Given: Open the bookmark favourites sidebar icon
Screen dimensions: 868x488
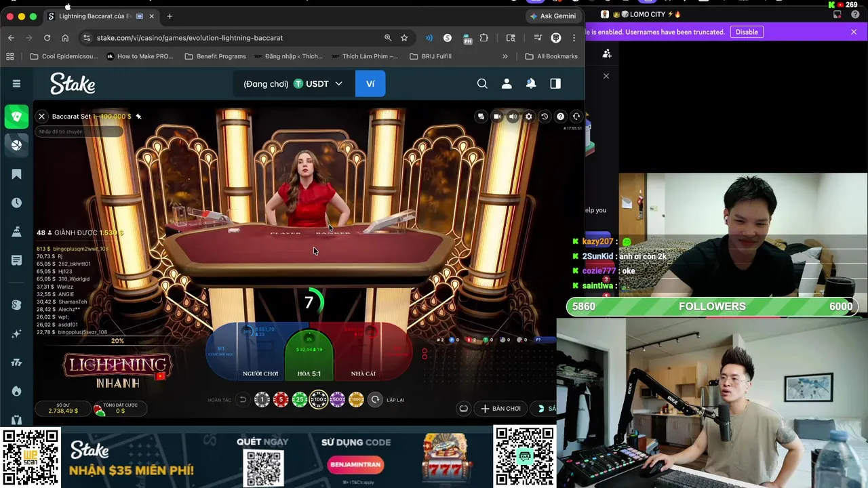Looking at the screenshot, I should pos(16,174).
